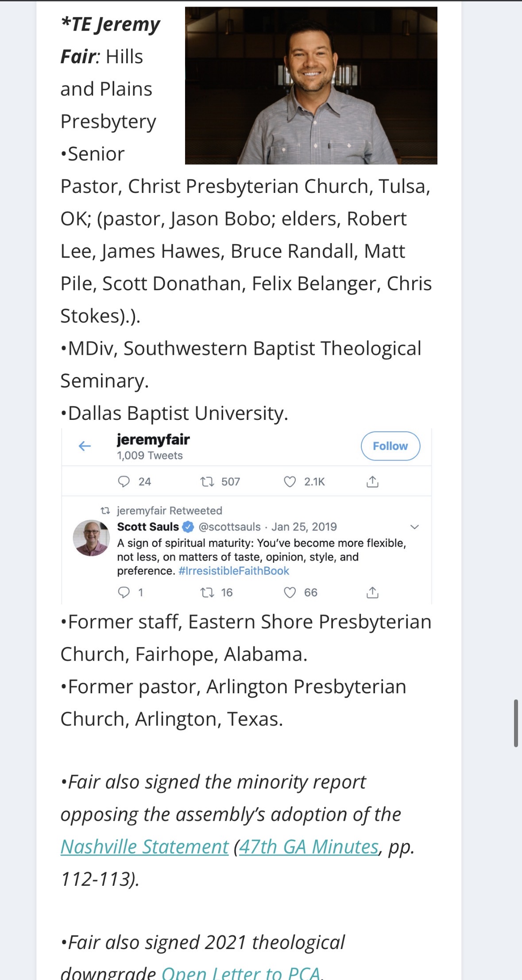Expand the Scott Sauls tweet options chevron

[x=414, y=527]
